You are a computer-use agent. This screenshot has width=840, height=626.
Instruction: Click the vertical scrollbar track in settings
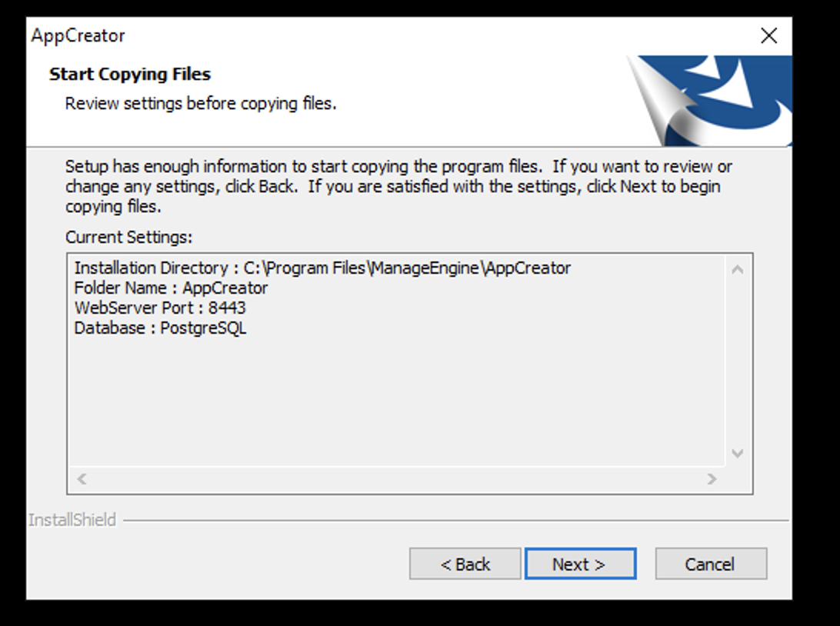737,361
